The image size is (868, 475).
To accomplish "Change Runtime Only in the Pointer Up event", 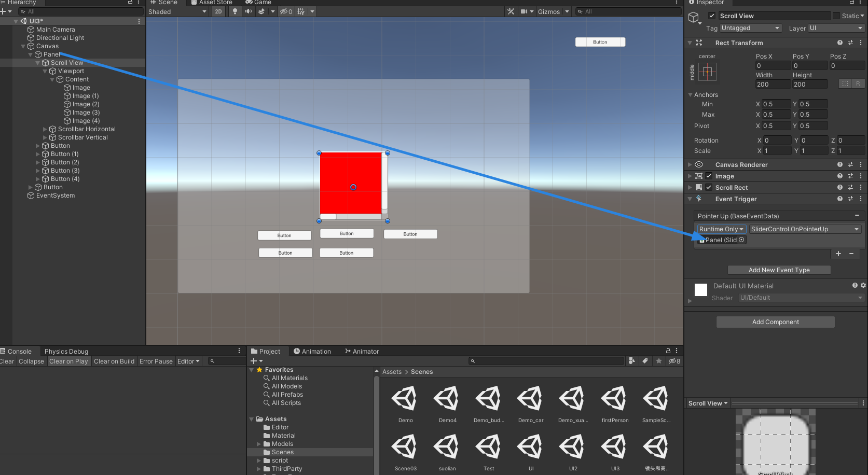I will (x=721, y=229).
